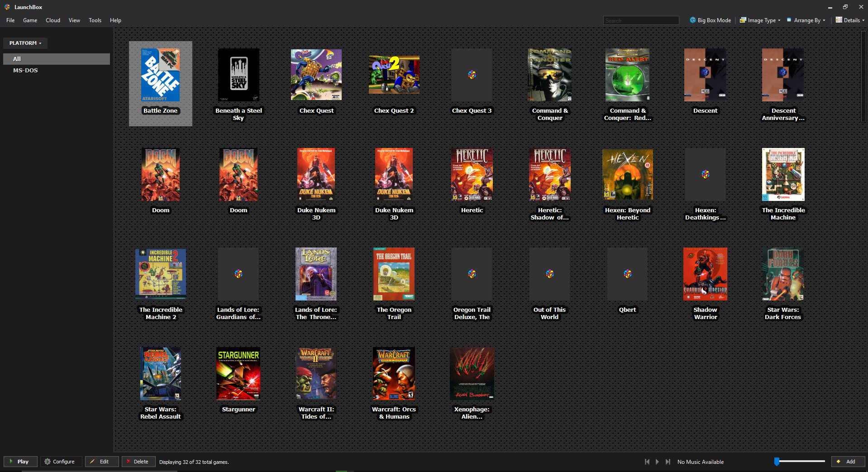
Task: Click the Search input field
Action: [641, 20]
